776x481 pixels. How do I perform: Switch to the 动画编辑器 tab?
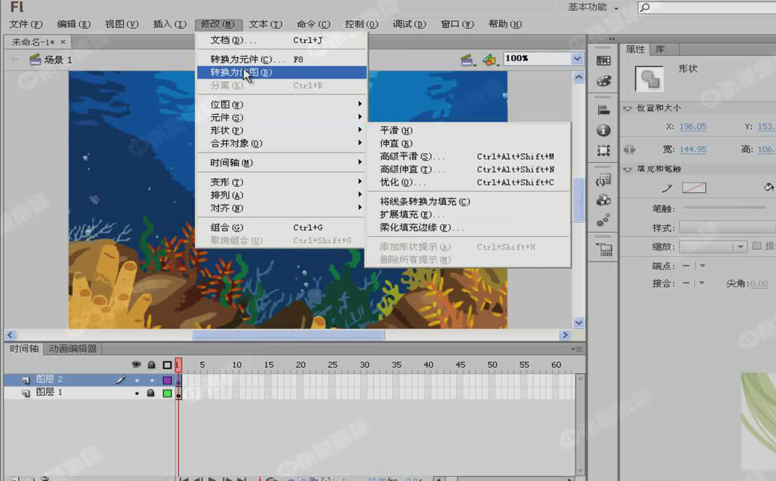tap(72, 349)
